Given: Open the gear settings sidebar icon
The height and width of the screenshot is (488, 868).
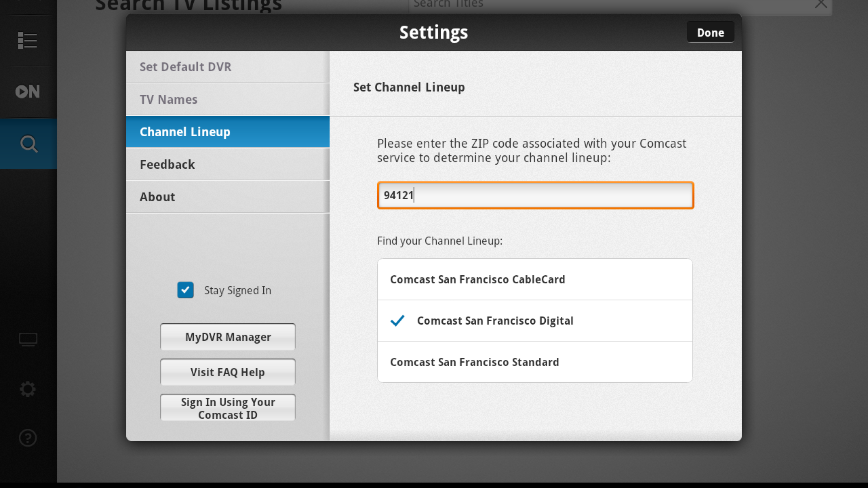Looking at the screenshot, I should click(28, 389).
